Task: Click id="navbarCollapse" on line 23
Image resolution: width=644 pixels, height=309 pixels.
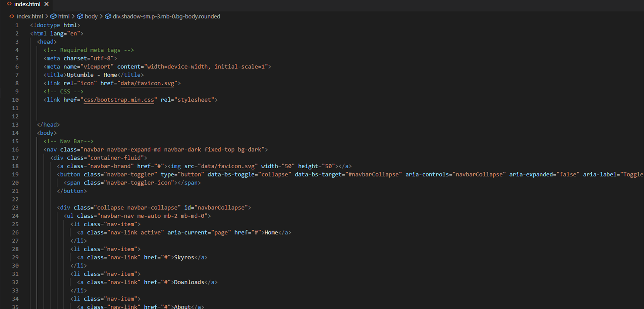Action: tap(216, 208)
